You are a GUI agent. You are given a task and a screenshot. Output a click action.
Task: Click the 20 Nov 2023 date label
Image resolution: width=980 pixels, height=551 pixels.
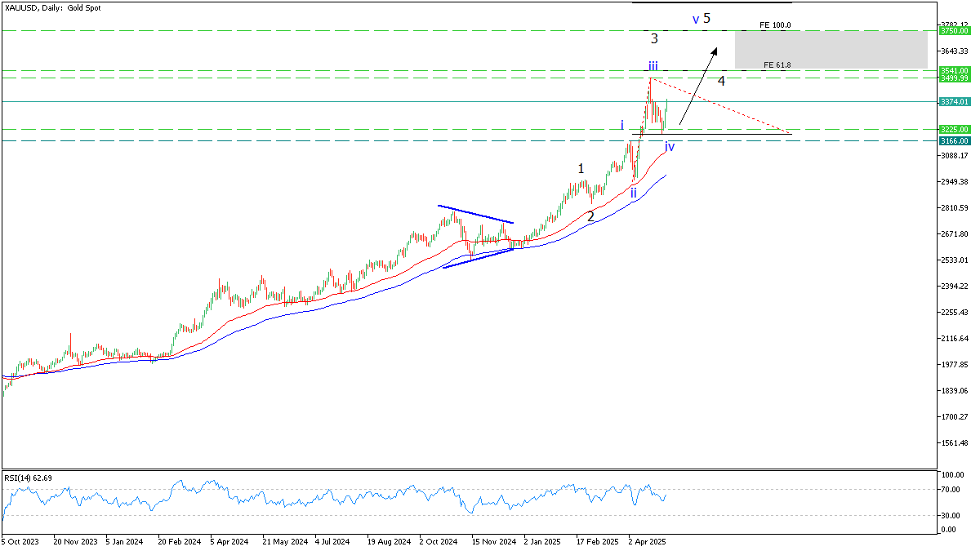74,541
